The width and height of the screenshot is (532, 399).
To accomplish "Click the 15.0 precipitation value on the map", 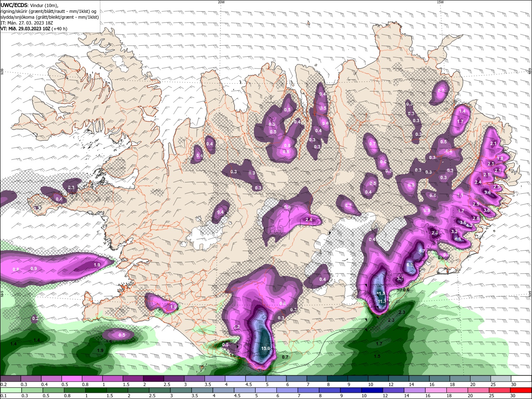I will 266,348.
